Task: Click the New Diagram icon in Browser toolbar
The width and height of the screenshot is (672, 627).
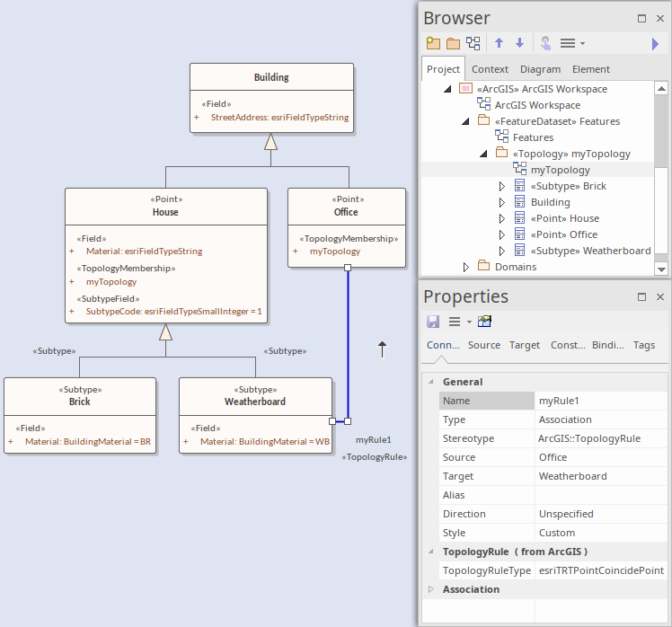Action: pos(473,43)
